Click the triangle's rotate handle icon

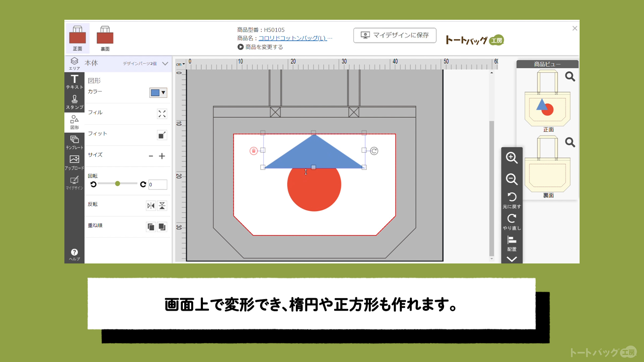coord(374,151)
